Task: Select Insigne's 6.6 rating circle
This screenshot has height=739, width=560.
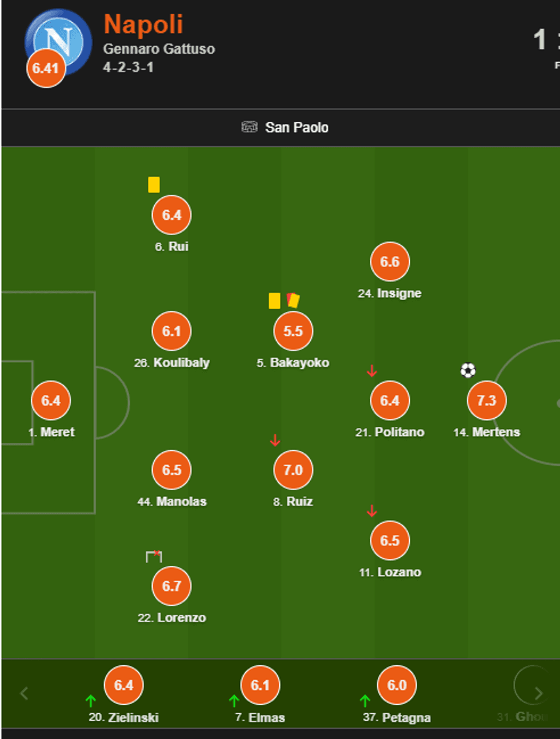Action: [x=390, y=262]
